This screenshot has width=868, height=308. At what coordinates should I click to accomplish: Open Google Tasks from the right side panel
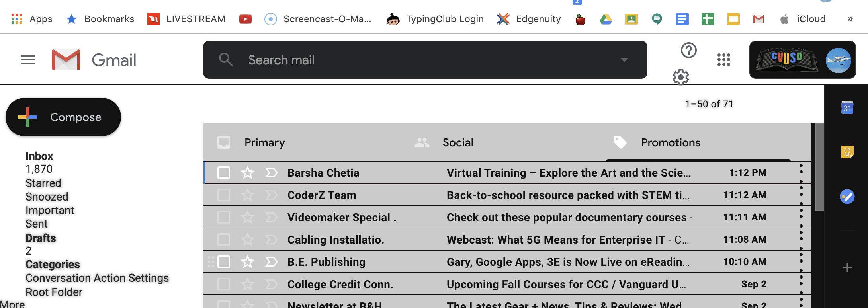[846, 196]
